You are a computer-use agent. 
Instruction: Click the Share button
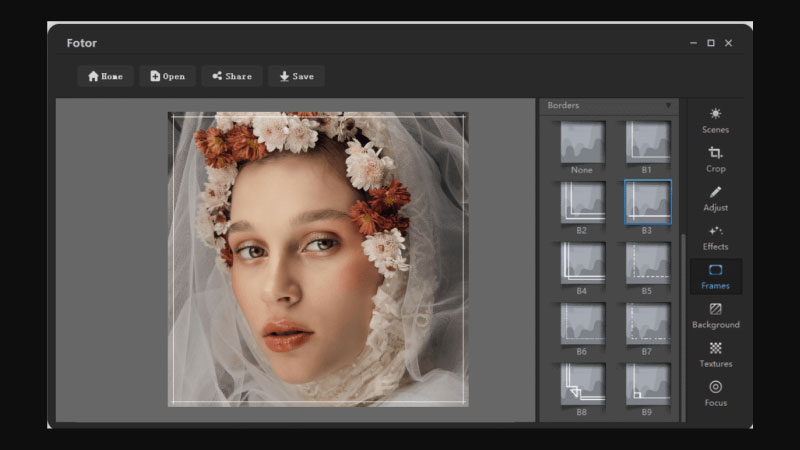tap(232, 76)
